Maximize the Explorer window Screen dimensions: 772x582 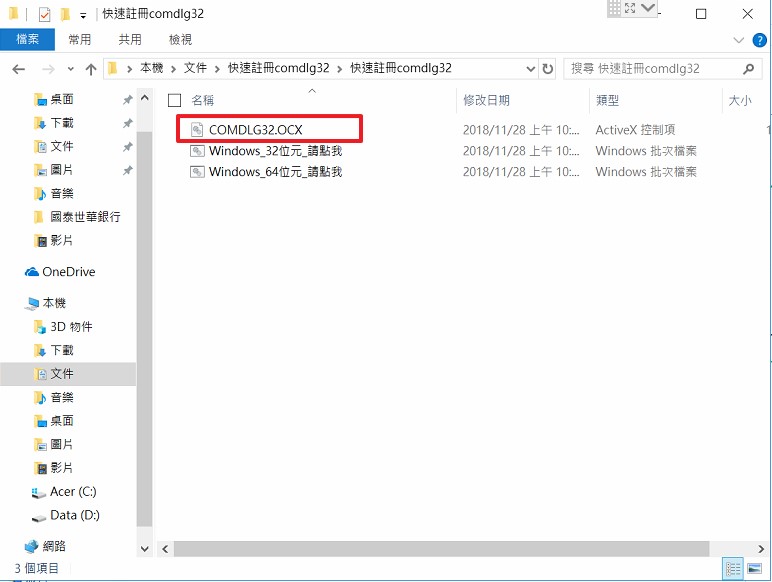pos(701,14)
